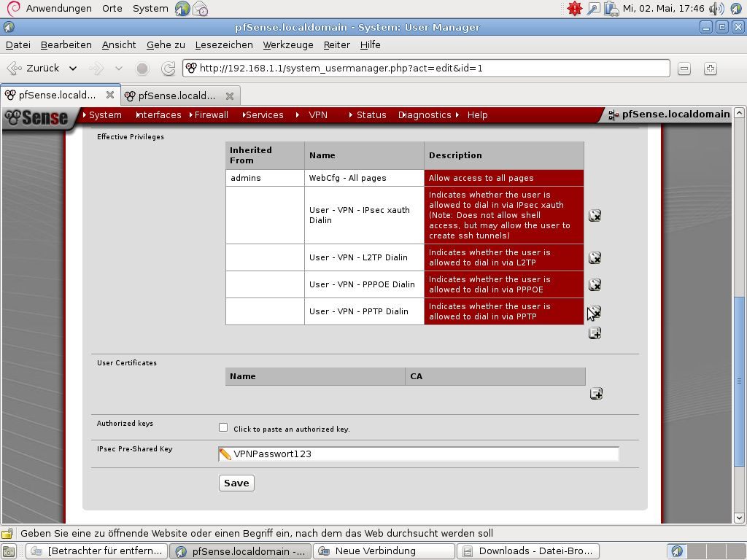The image size is (747, 560).
Task: Go forward with the arrow icon
Action: coord(96,69)
